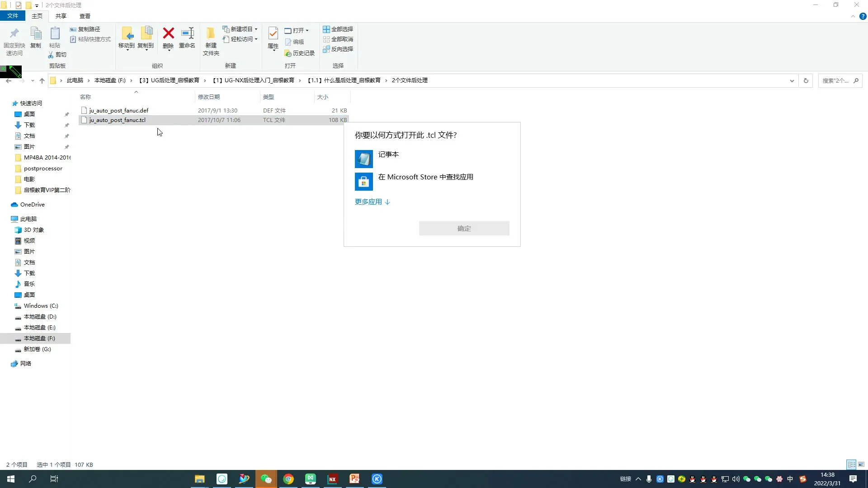Choose Microsoft Store search option
Image resolution: width=868 pixels, height=488 pixels.
pyautogui.click(x=425, y=178)
